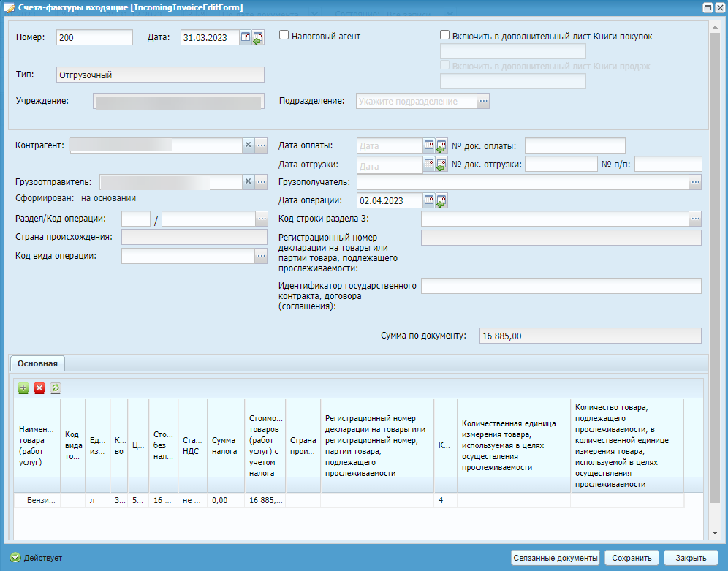
Task: Click the 0,00 tax sum cell
Action: point(226,500)
